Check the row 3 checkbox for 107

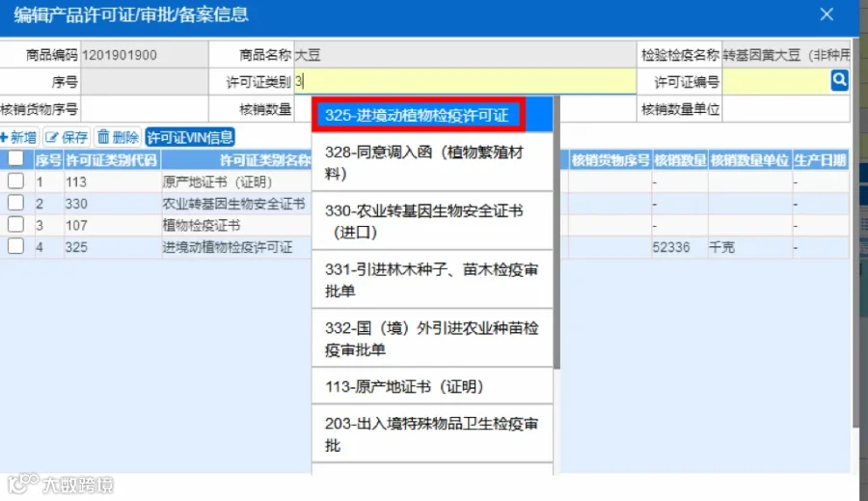click(x=15, y=225)
